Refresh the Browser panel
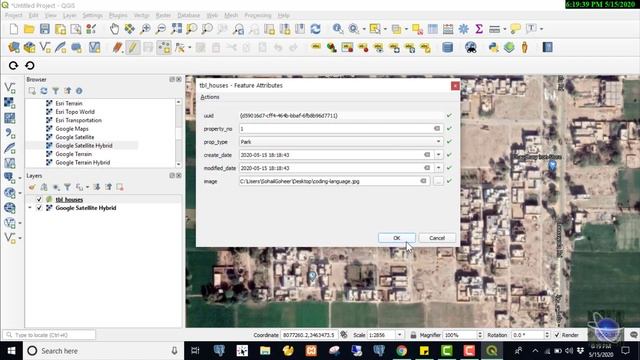Viewport: 640px width, 360px height. (44, 91)
